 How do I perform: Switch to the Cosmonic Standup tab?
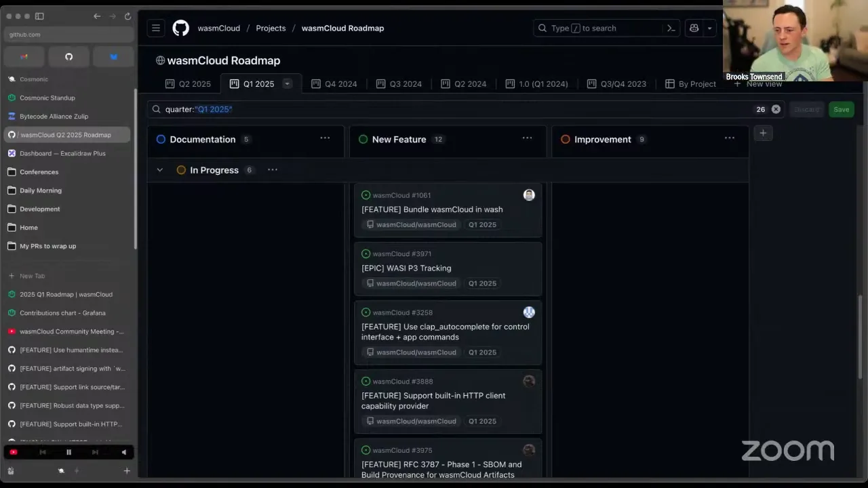coord(67,98)
